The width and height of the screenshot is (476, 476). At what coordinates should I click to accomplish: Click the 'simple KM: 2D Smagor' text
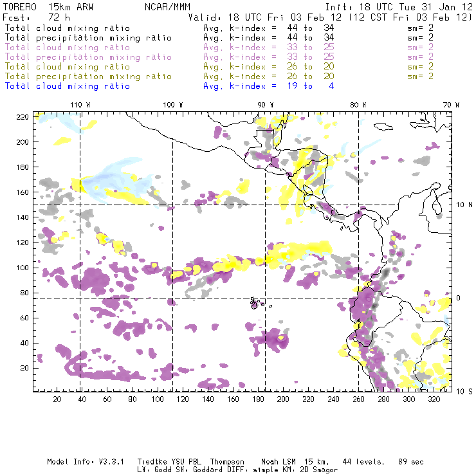click(x=295, y=470)
